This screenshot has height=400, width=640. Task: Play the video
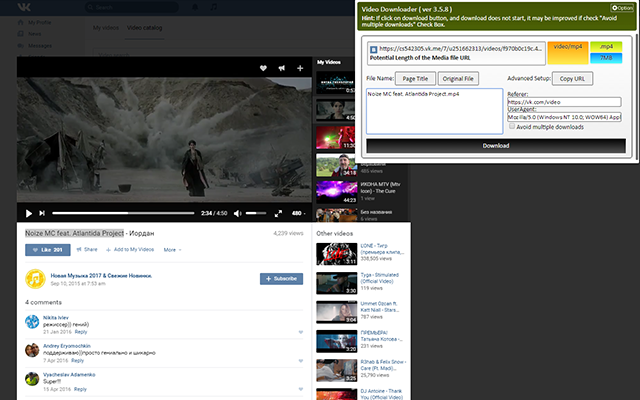[x=29, y=213]
